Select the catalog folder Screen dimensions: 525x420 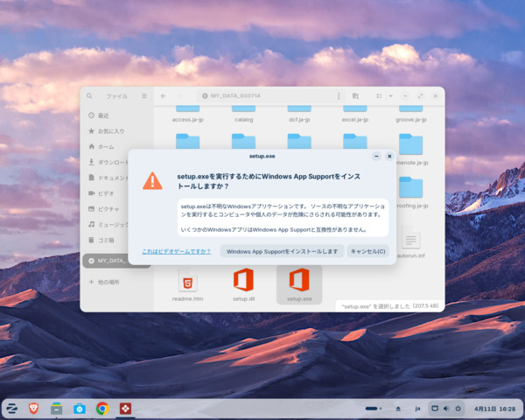click(x=243, y=115)
